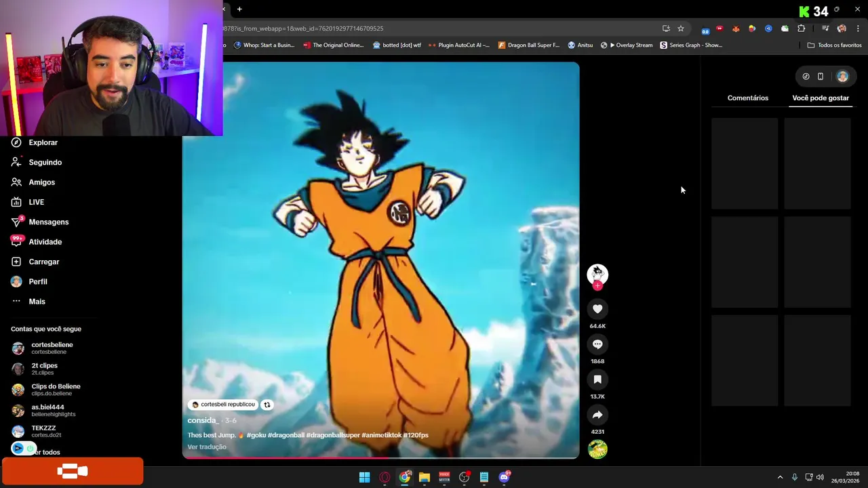Image resolution: width=868 pixels, height=488 pixels.
Task: Switch to Comentários tab
Action: click(x=748, y=98)
